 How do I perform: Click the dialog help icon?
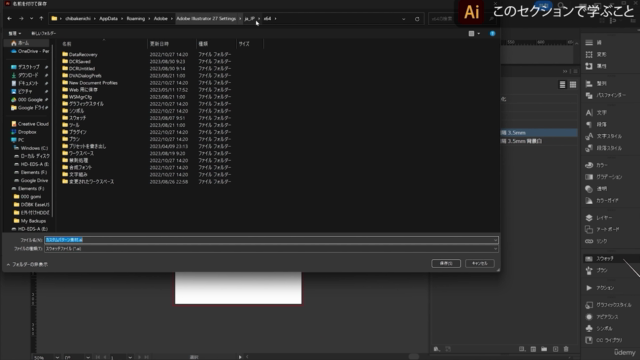pyautogui.click(x=492, y=33)
